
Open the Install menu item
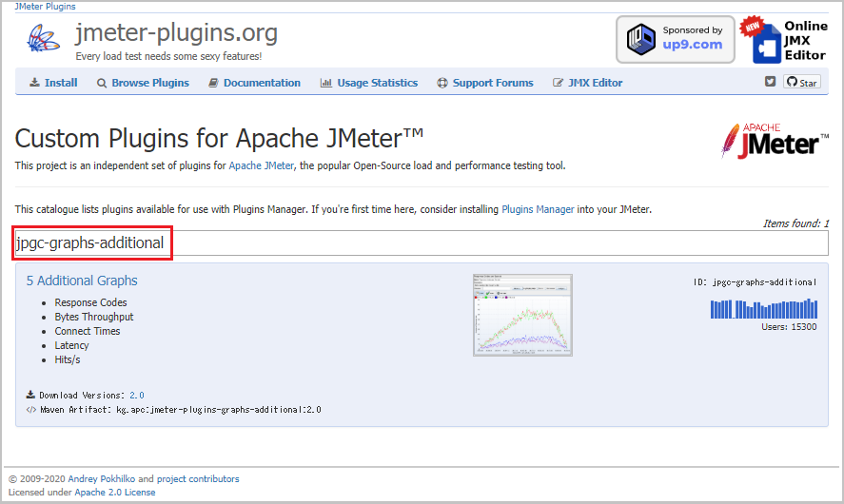53,83
